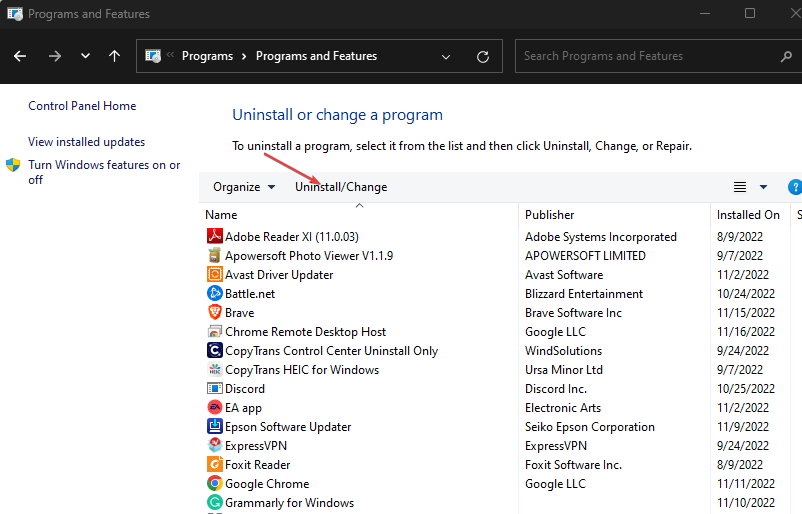Click the EA app icon
This screenshot has width=802, height=514.
click(214, 407)
